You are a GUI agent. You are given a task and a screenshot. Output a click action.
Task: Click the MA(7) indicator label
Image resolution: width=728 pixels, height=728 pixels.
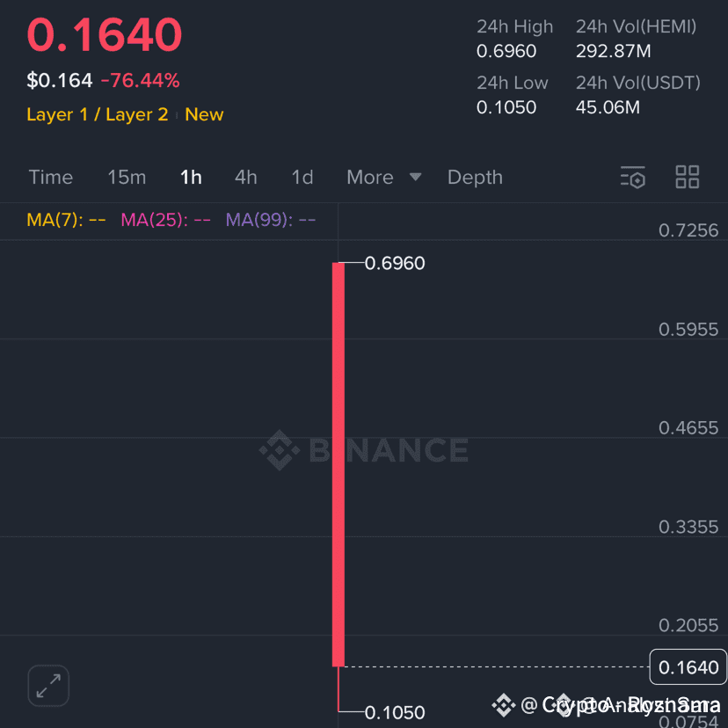tap(66, 220)
